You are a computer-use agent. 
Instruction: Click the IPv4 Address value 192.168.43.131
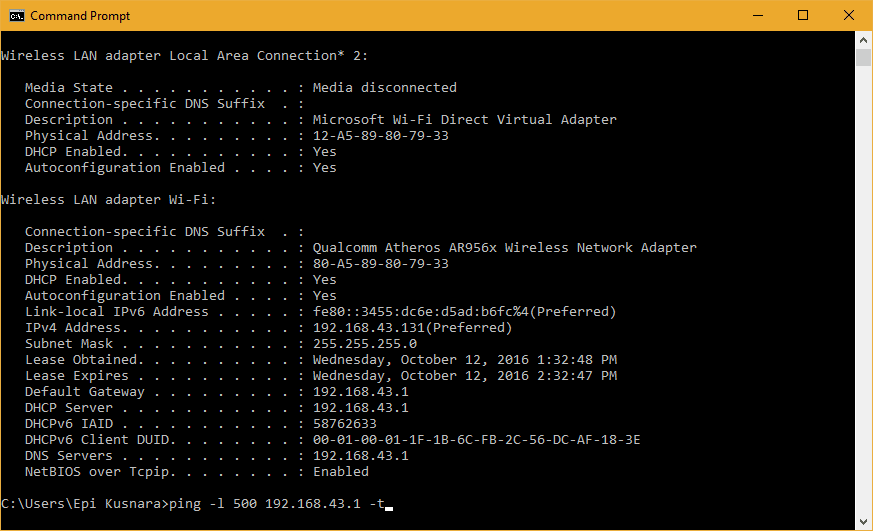tap(368, 328)
